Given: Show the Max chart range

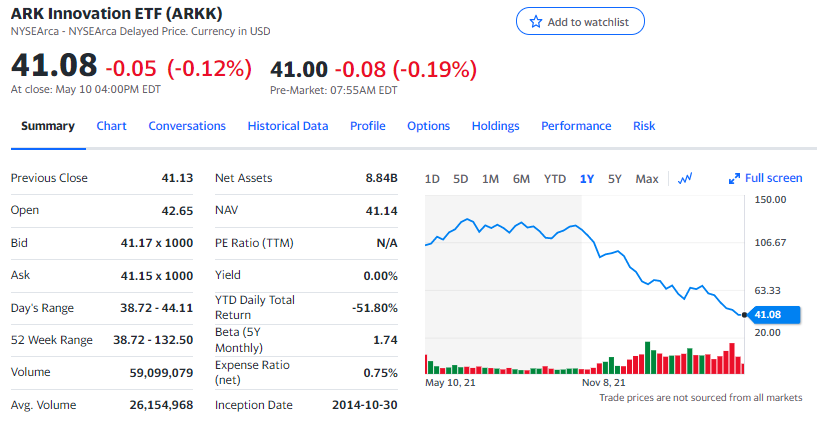Looking at the screenshot, I should point(647,179).
